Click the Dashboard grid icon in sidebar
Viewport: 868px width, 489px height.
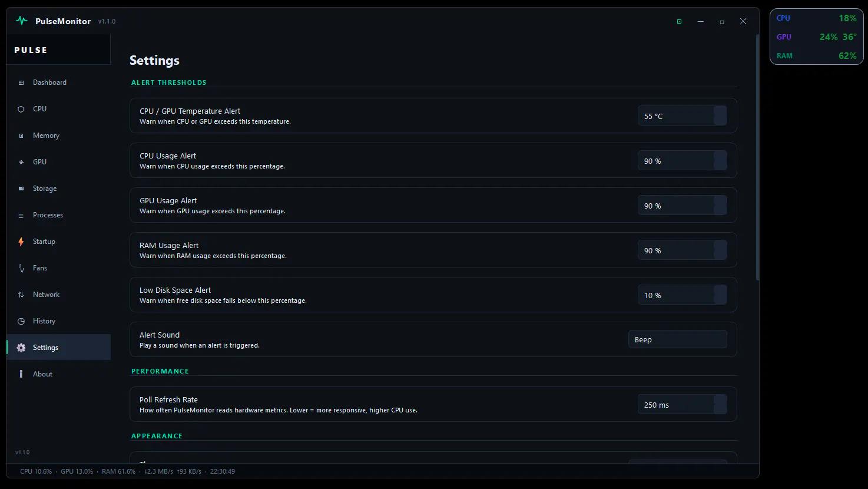pos(21,82)
